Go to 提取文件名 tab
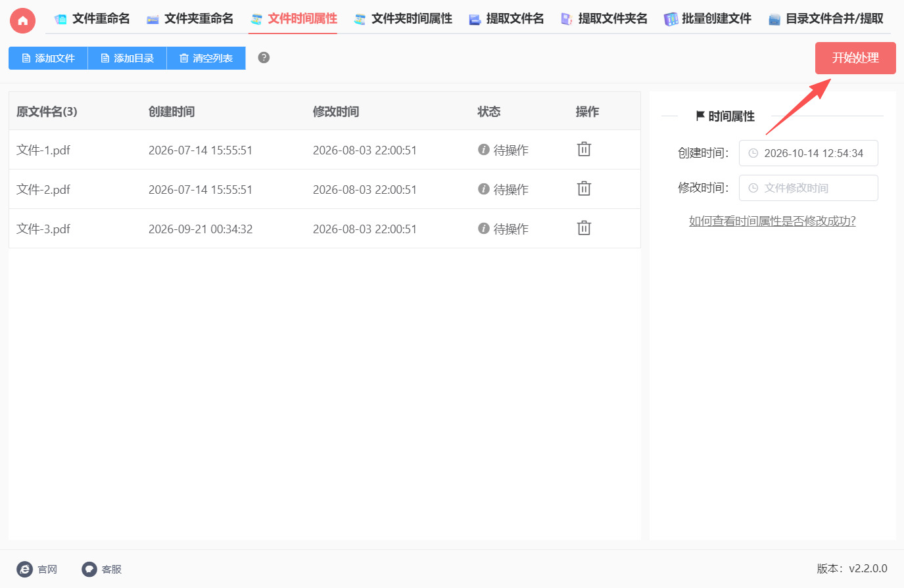904x588 pixels. coord(506,19)
